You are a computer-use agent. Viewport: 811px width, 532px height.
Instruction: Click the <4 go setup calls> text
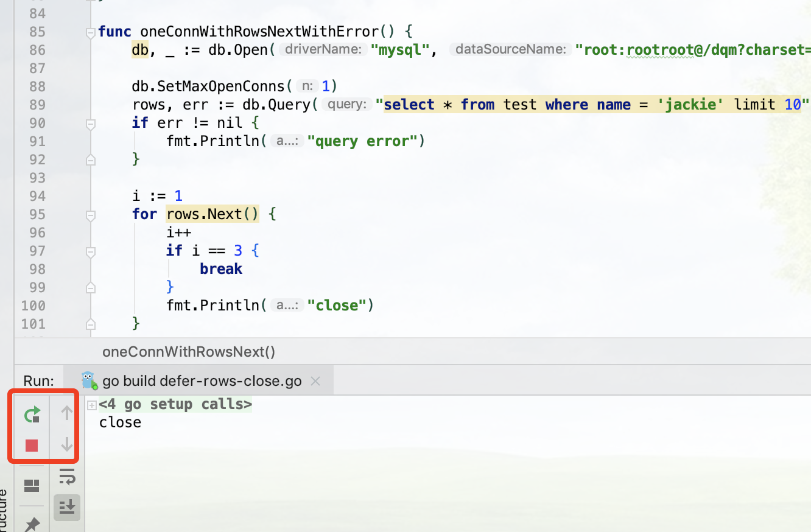point(175,404)
